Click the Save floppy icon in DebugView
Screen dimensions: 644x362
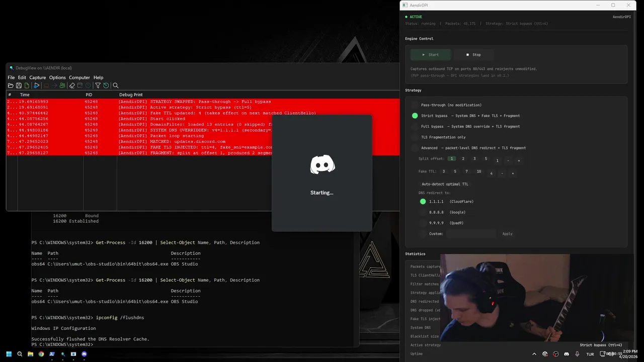coord(19,85)
